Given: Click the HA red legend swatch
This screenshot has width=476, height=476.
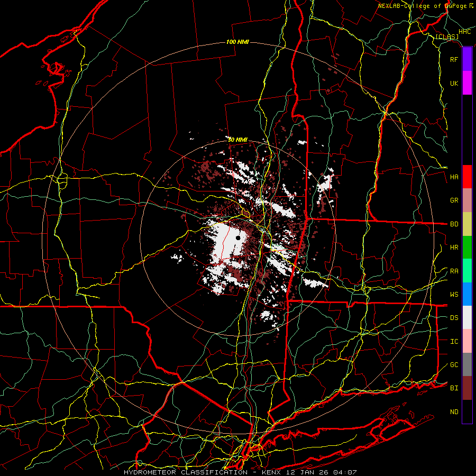Looking at the screenshot, I should [467, 177].
